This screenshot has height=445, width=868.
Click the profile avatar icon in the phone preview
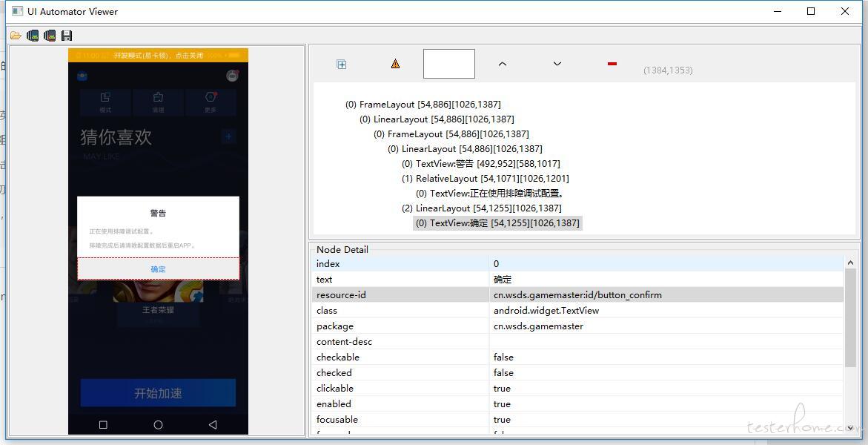tap(232, 76)
